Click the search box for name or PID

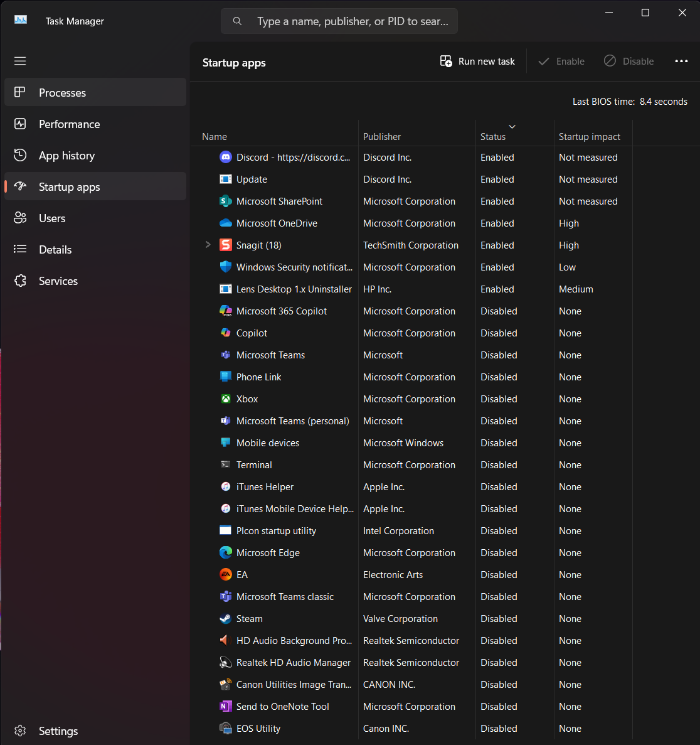tap(351, 21)
